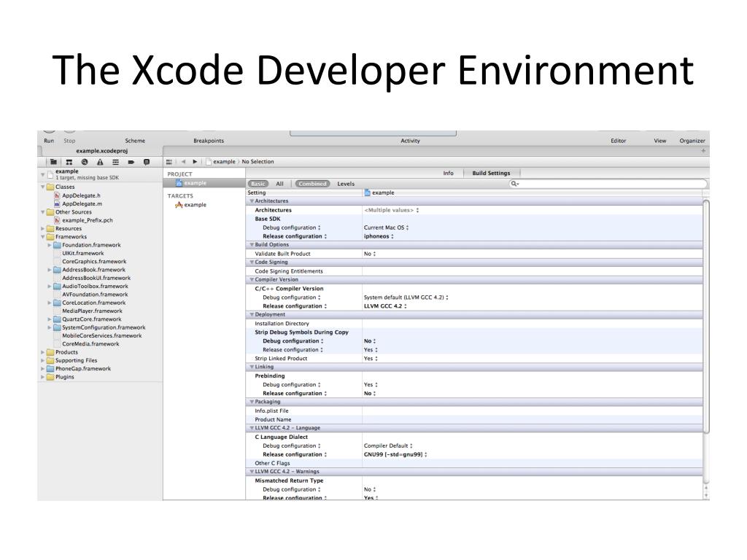Switch to Levels view mode
The width and height of the screenshot is (747, 560).
click(346, 184)
